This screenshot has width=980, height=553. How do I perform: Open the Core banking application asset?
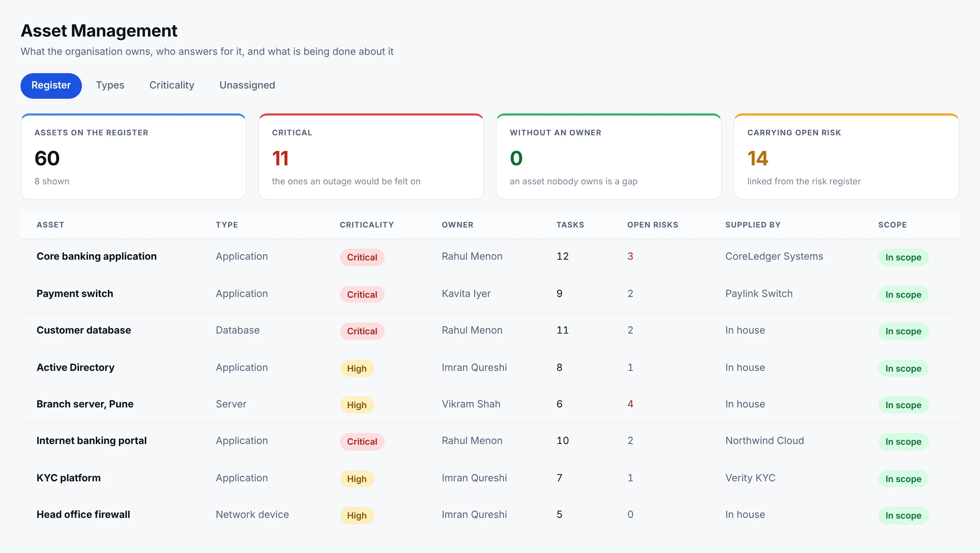pyautogui.click(x=97, y=256)
